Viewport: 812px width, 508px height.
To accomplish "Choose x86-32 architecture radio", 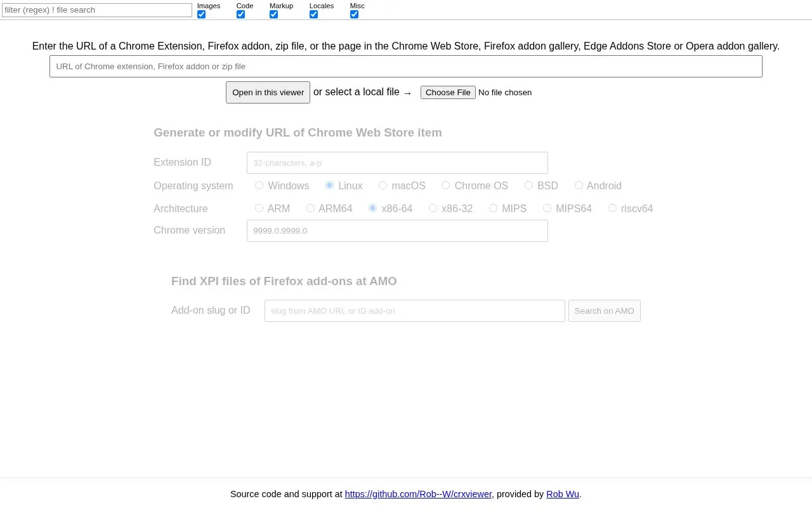I will point(433,208).
